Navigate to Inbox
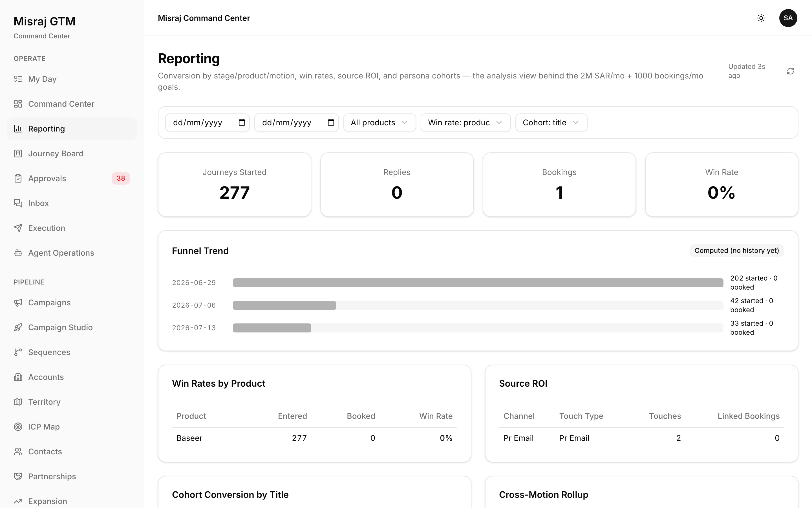 [72, 203]
